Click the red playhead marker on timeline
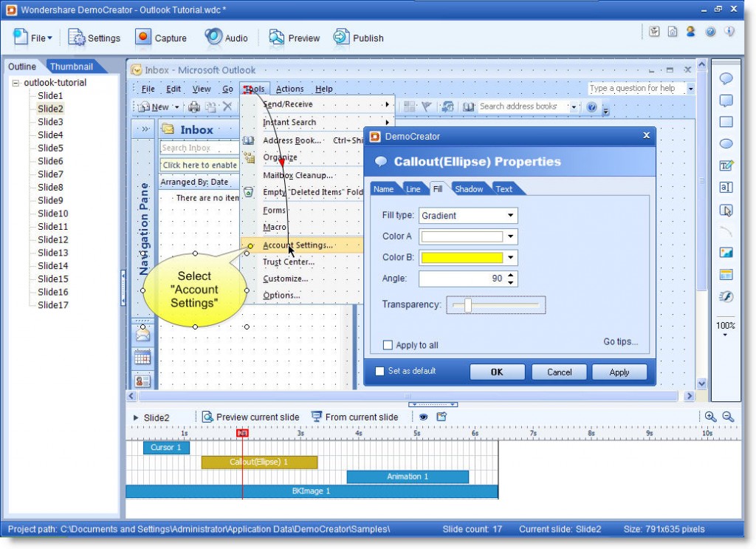 click(242, 433)
